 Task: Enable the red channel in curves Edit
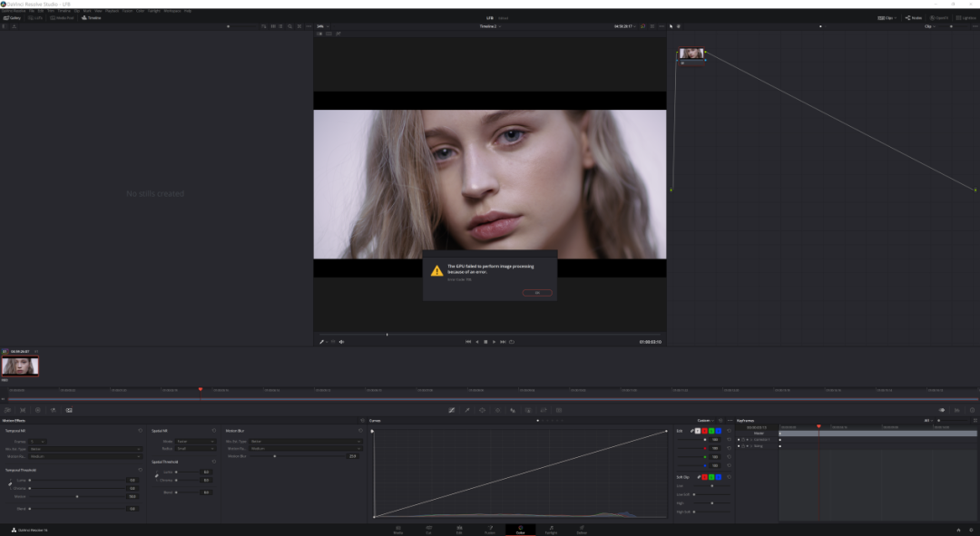click(x=704, y=431)
